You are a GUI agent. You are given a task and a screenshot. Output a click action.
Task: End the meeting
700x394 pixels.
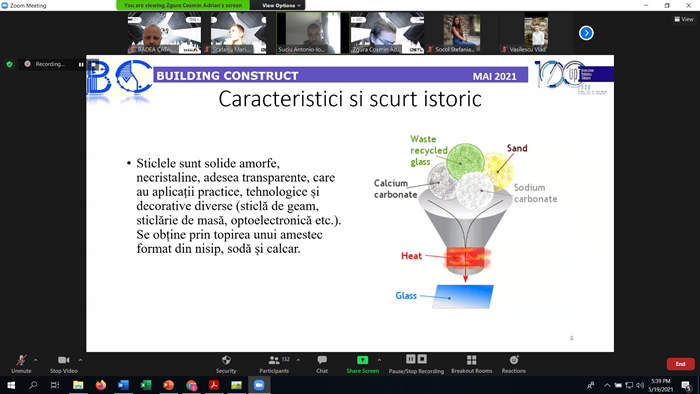coord(680,364)
